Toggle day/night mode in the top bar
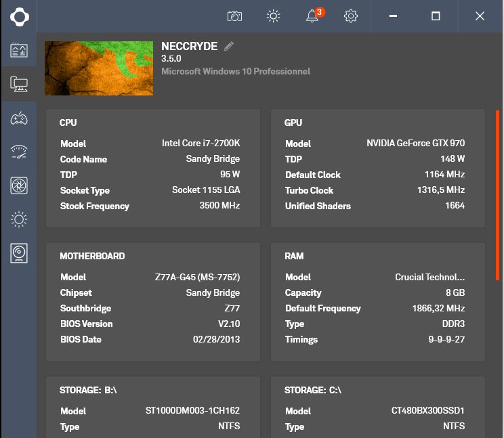The image size is (504, 438). tap(273, 16)
